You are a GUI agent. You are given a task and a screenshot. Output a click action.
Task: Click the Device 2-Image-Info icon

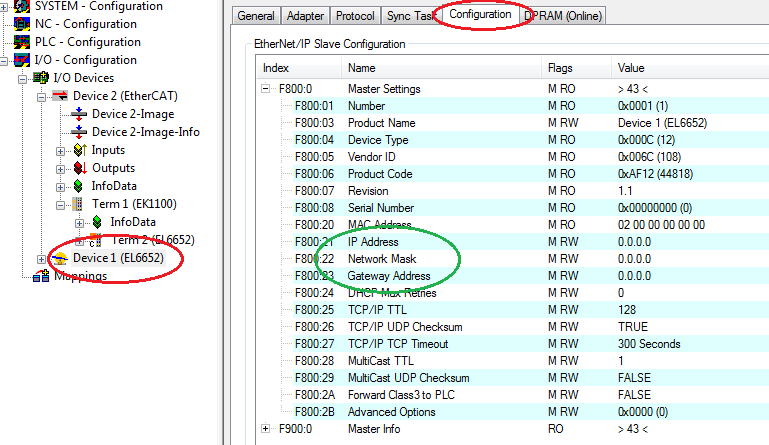coord(79,131)
